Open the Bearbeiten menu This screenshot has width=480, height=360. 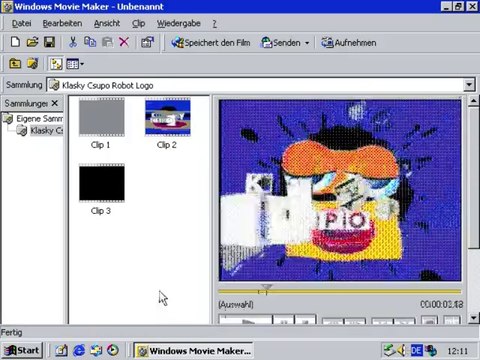[x=62, y=23]
